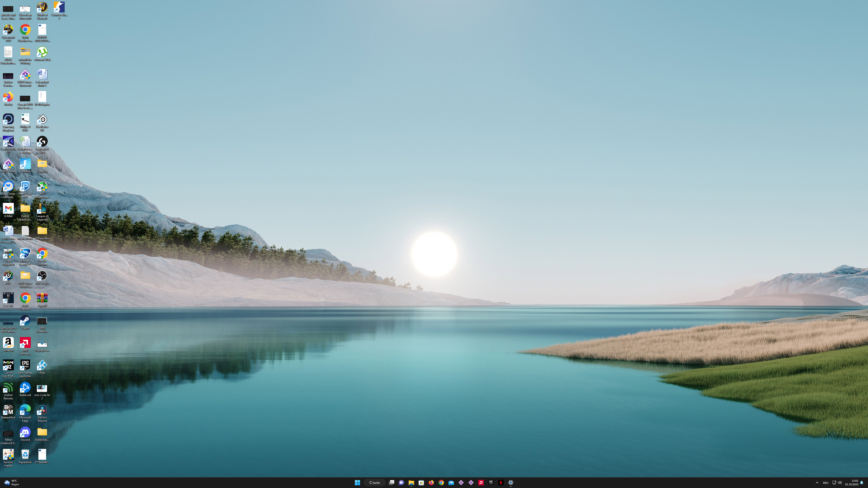Open the DEU input language switcher
This screenshot has width=868, height=488.
click(x=826, y=483)
